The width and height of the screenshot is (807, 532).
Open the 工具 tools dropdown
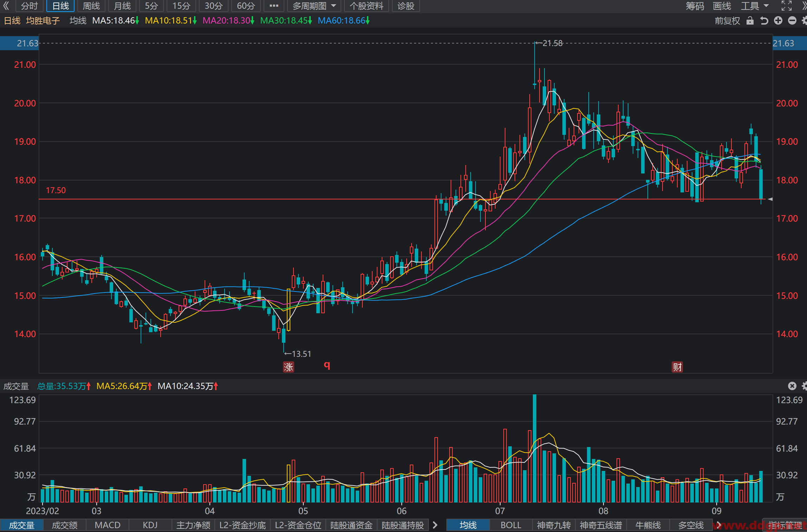(x=755, y=6)
